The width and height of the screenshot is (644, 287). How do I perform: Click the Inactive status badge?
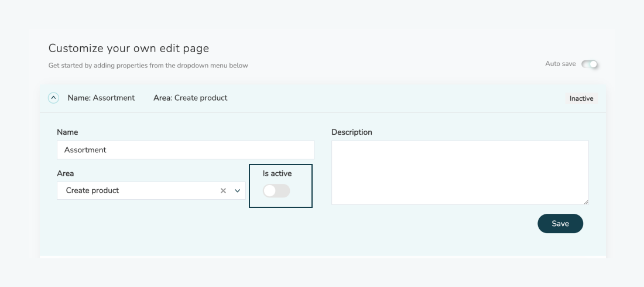[x=581, y=98]
